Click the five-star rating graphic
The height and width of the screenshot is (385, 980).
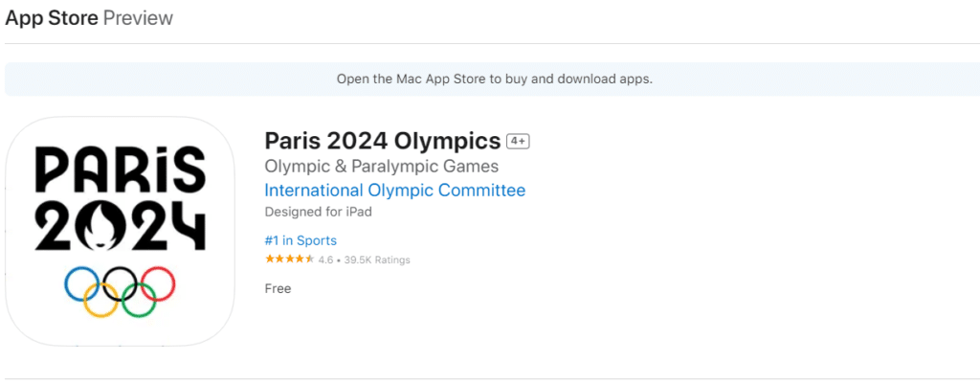pyautogui.click(x=289, y=260)
